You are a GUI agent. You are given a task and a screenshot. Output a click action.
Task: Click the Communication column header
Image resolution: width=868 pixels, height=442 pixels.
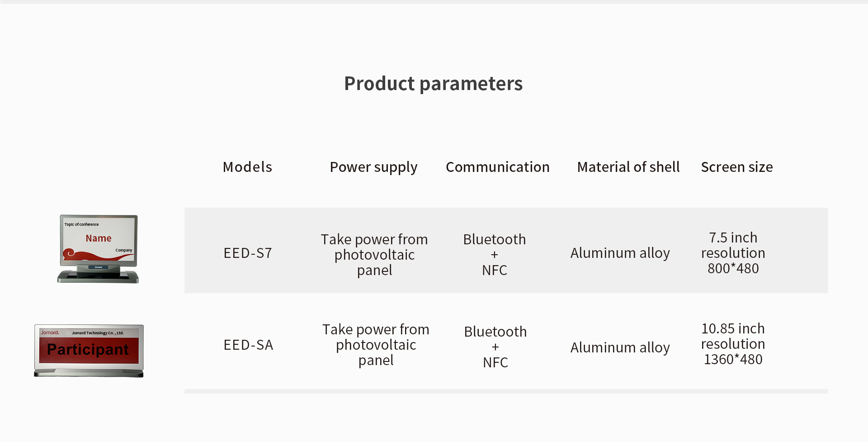point(497,167)
